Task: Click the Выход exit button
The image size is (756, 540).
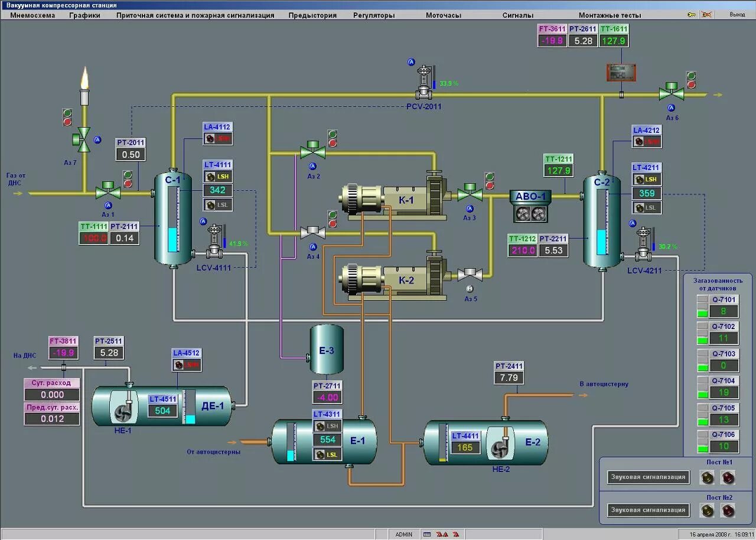Action: tap(737, 15)
